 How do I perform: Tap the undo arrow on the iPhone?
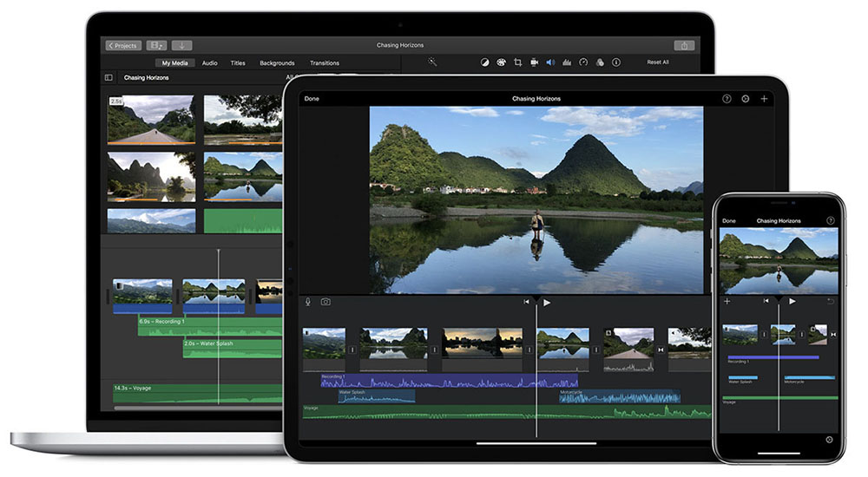pos(830,301)
